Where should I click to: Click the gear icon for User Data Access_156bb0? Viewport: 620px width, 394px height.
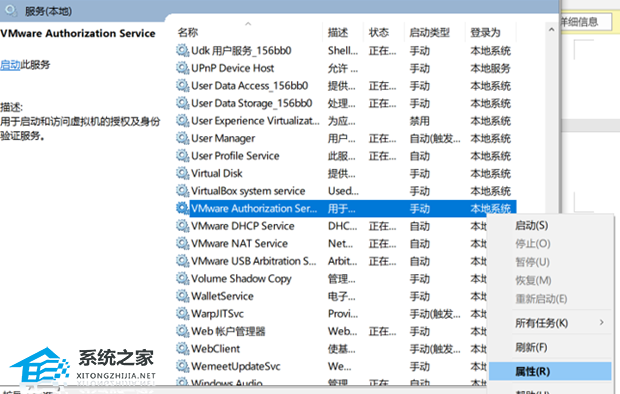click(x=182, y=85)
